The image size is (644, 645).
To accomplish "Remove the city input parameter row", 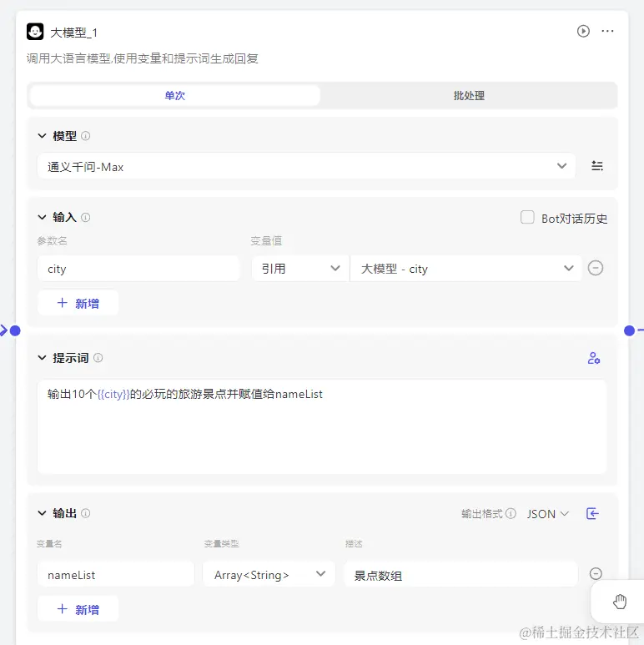I will point(596,268).
